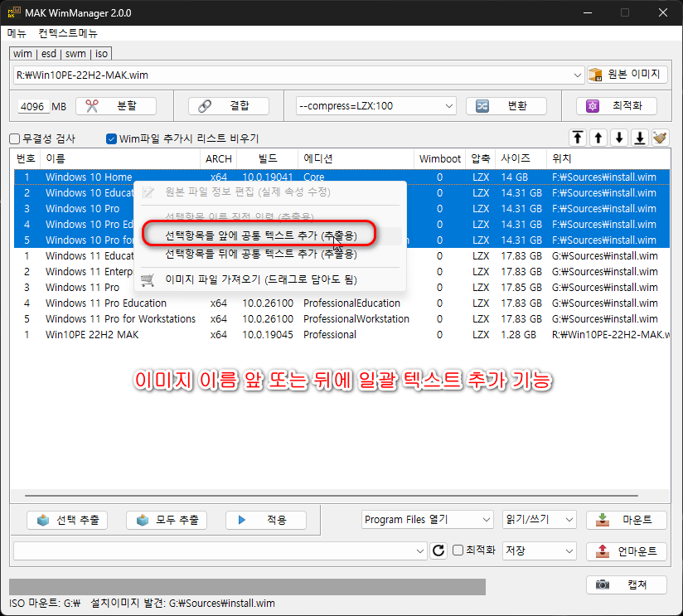Uncheck Wim파일 추가시 리스트 비우기
Screen dimensions: 683x616
click(x=112, y=139)
